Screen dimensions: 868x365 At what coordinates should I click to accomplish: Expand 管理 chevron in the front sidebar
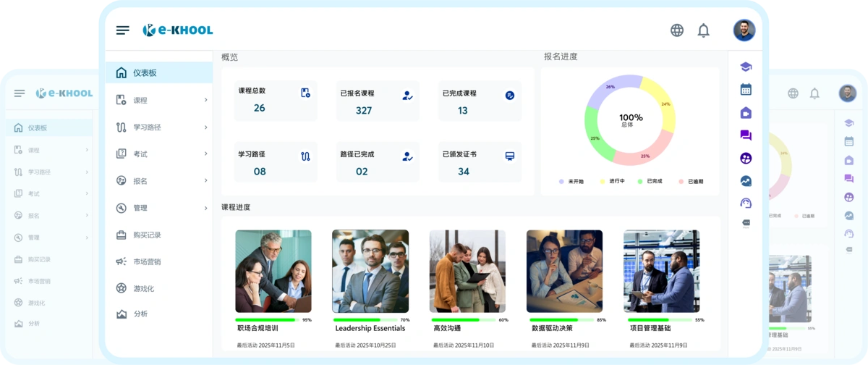click(x=205, y=208)
